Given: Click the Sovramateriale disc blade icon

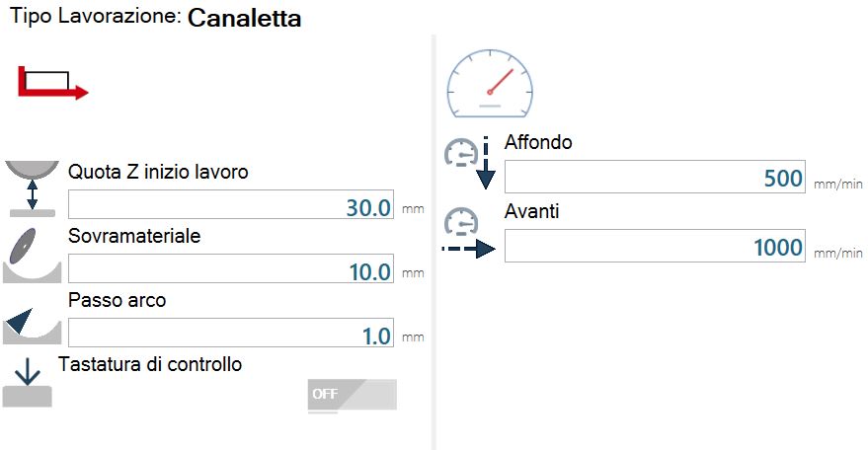Looking at the screenshot, I should coord(33,256).
